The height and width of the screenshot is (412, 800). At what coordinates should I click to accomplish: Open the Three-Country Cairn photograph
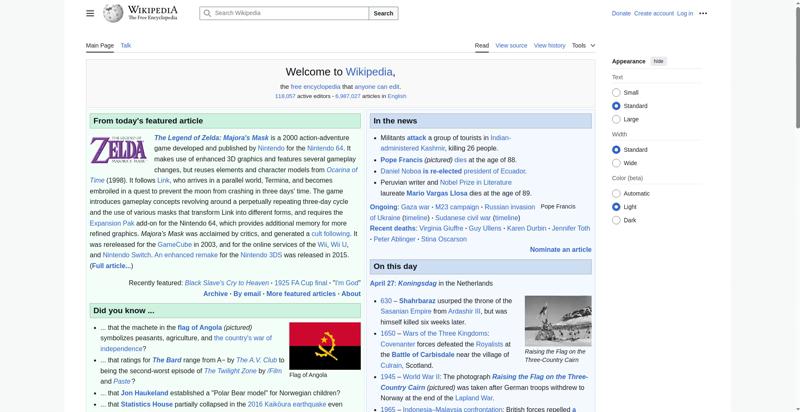[558, 321]
